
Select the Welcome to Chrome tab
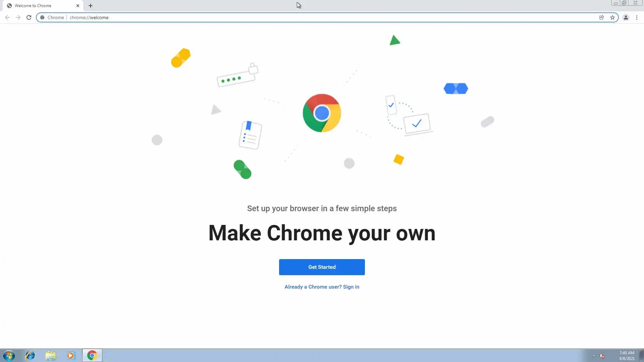point(37,6)
